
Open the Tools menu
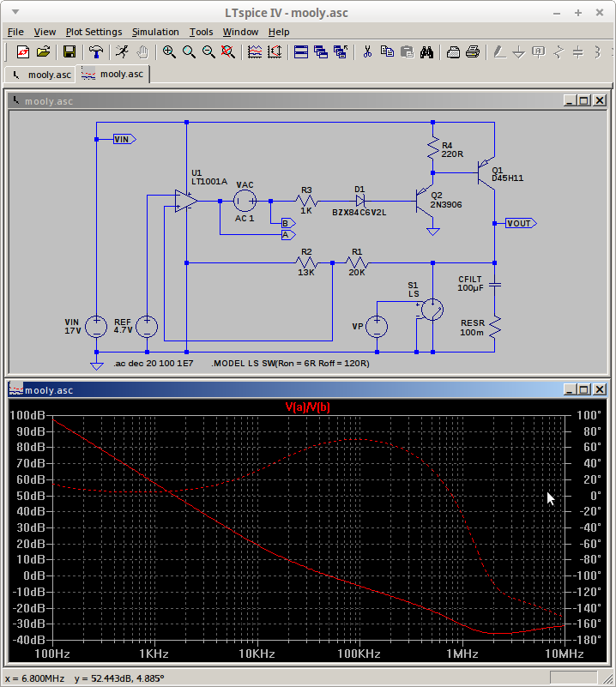(201, 32)
